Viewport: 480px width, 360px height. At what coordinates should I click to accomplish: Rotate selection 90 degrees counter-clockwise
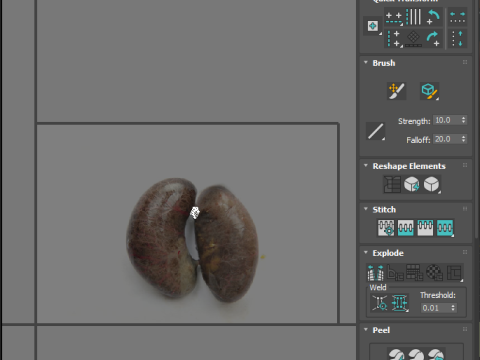pos(433,17)
